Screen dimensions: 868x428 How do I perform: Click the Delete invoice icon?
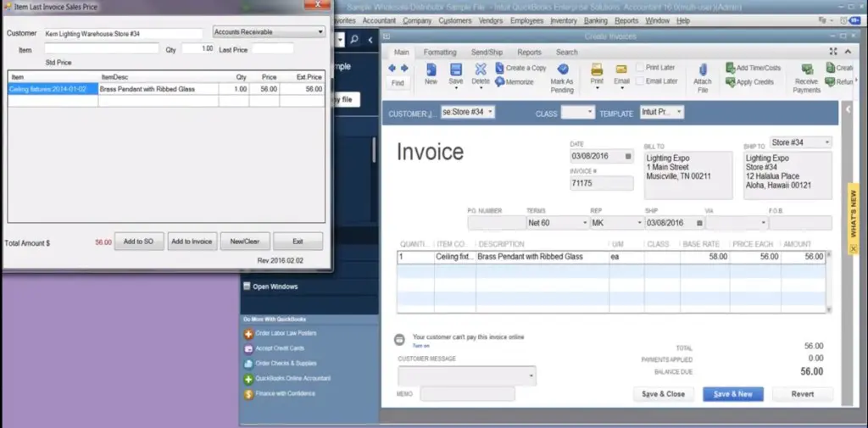[x=481, y=71]
